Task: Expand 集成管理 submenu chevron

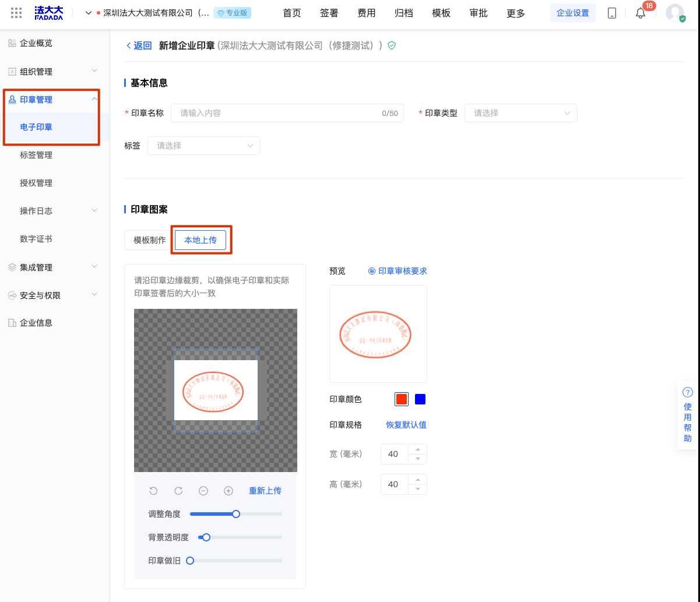Action: click(94, 267)
